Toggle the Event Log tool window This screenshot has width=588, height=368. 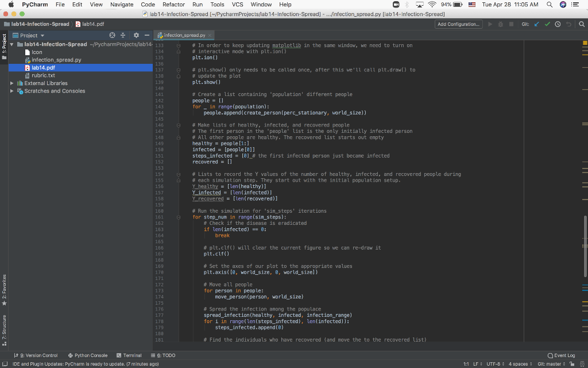pos(562,355)
